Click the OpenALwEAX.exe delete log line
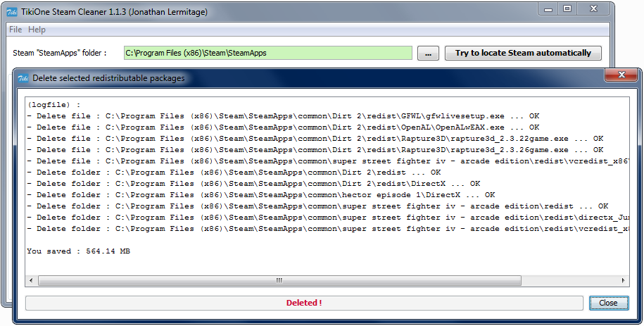The height and width of the screenshot is (326, 644). tap(283, 127)
